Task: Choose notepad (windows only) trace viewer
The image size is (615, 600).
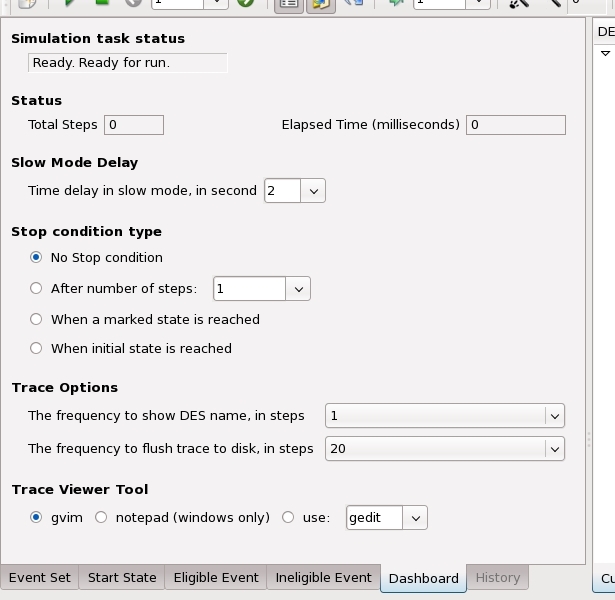Action: coord(101,517)
